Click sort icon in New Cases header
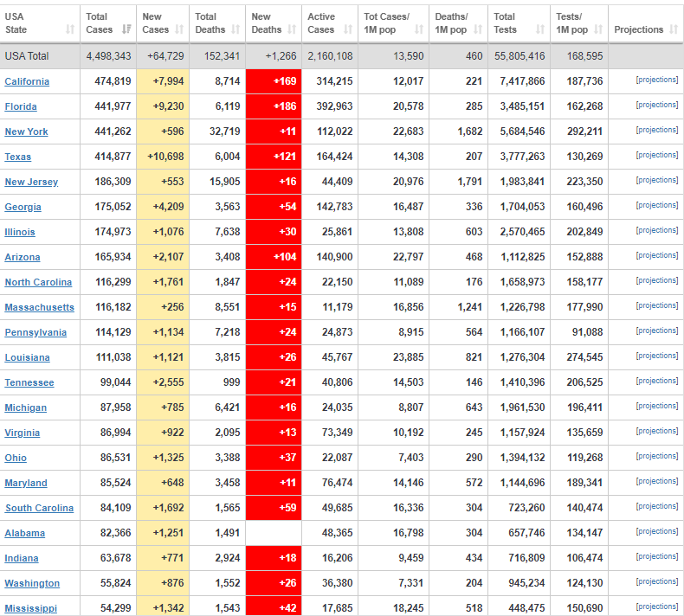The image size is (684, 616). coord(179,29)
